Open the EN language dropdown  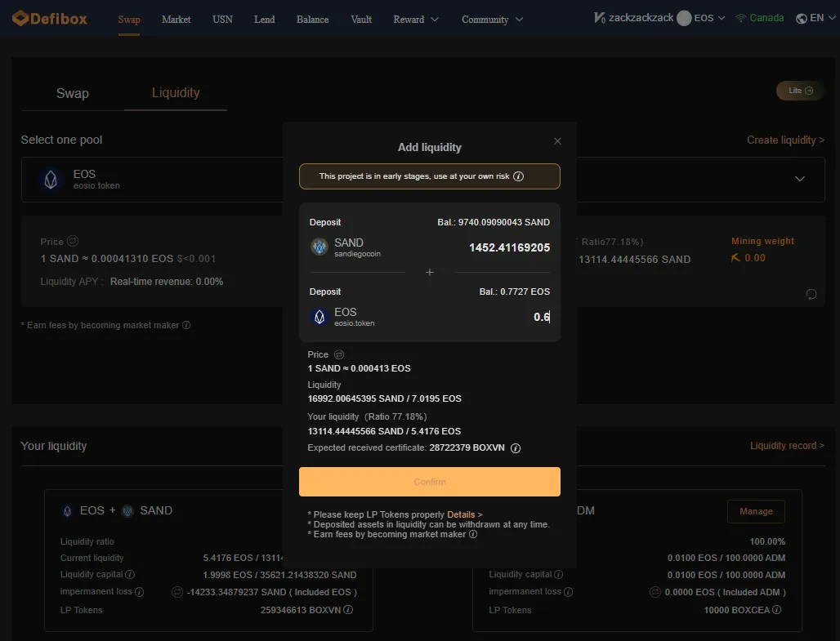coord(815,18)
